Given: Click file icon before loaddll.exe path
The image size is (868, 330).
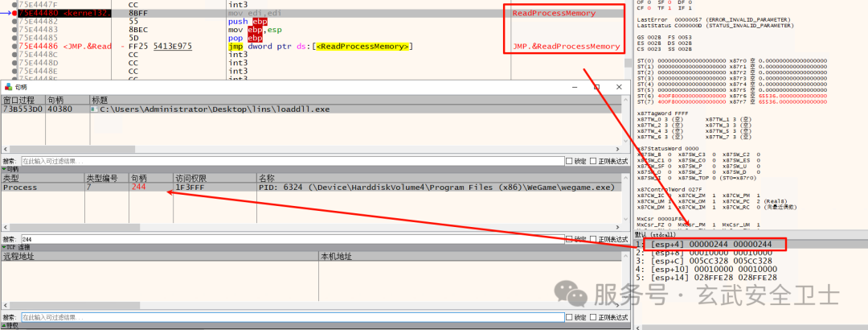Looking at the screenshot, I should coord(94,109).
